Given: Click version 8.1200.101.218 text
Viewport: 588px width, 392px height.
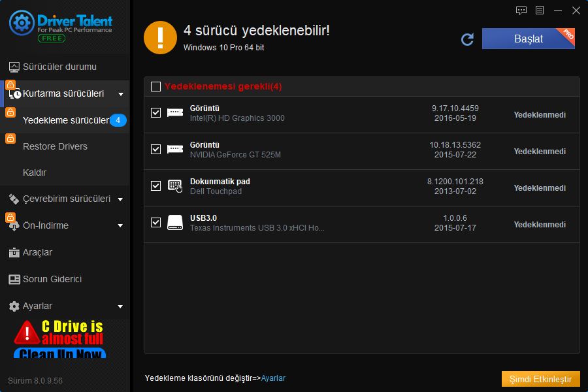Looking at the screenshot, I should click(455, 182).
